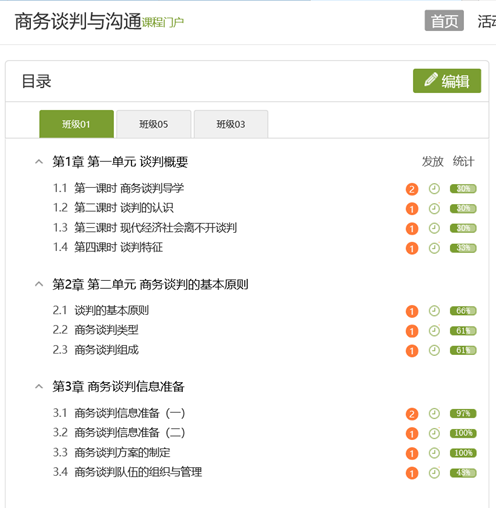The image size is (496, 508).
Task: Click the clock icon next to lesson 2.2
Action: pyautogui.click(x=434, y=331)
